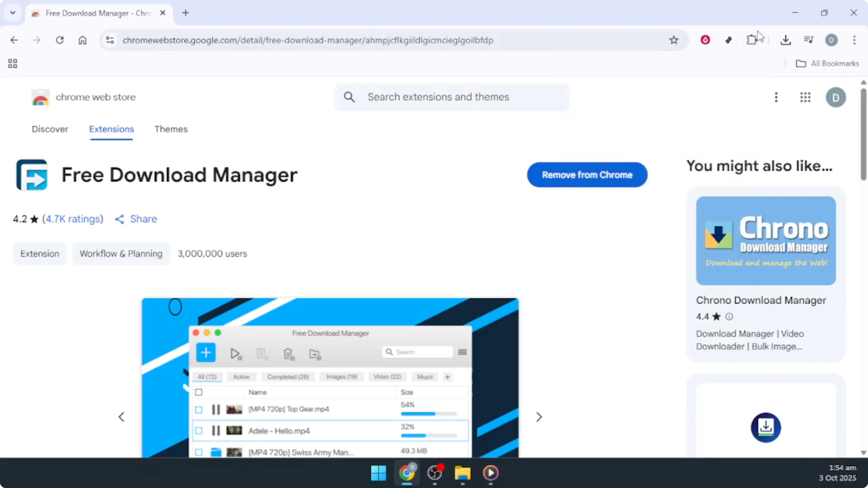Screen dimensions: 868x488
Task: Switch to the Themes tab
Action: [171, 129]
